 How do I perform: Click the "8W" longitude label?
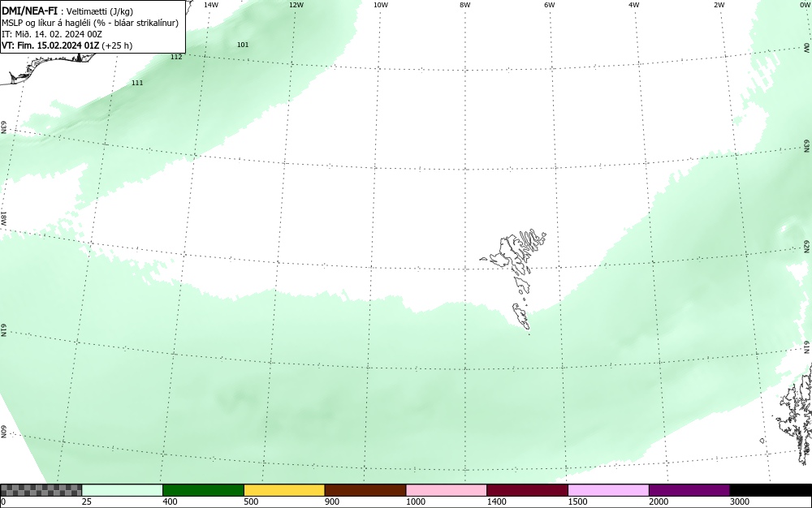click(465, 5)
